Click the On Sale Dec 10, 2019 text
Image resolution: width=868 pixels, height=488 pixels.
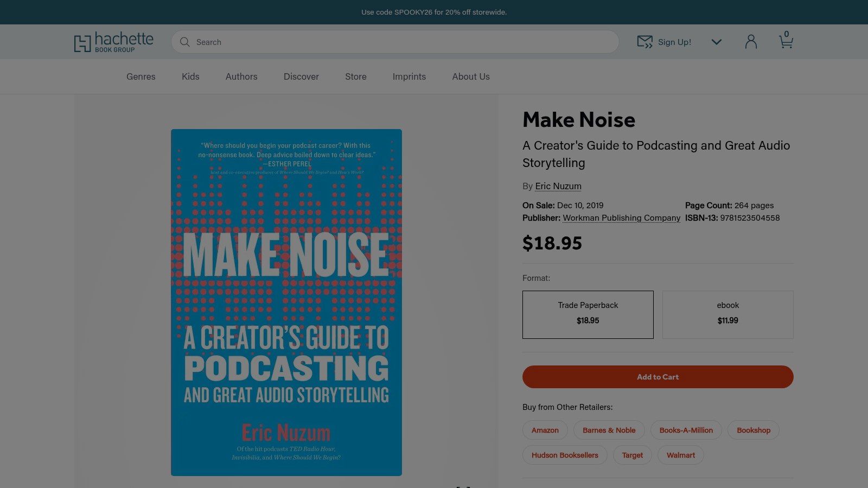(563, 206)
